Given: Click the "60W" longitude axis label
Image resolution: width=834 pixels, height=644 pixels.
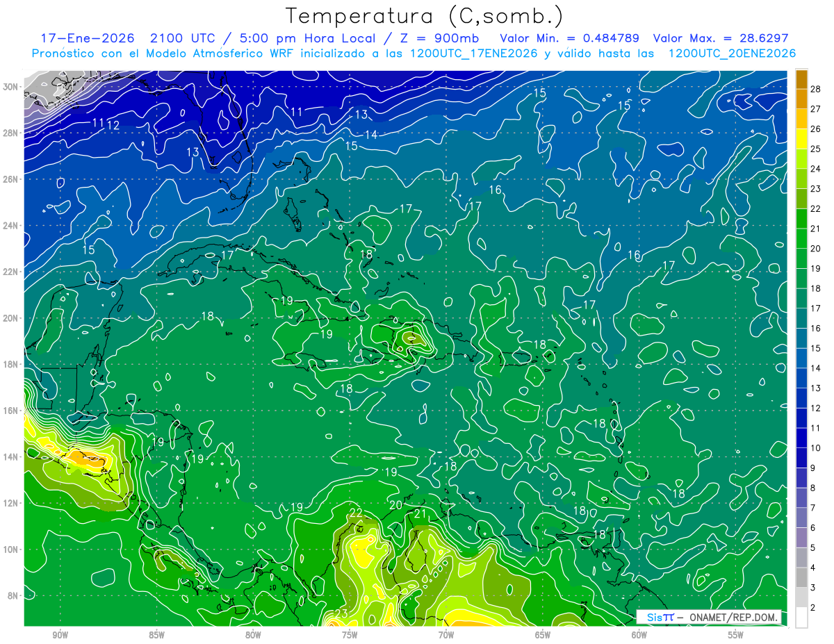Looking at the screenshot, I should click(x=639, y=634).
